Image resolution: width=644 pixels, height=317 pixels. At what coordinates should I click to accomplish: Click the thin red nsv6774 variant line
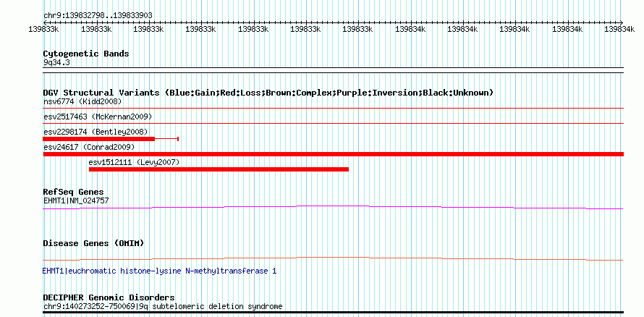click(x=334, y=109)
